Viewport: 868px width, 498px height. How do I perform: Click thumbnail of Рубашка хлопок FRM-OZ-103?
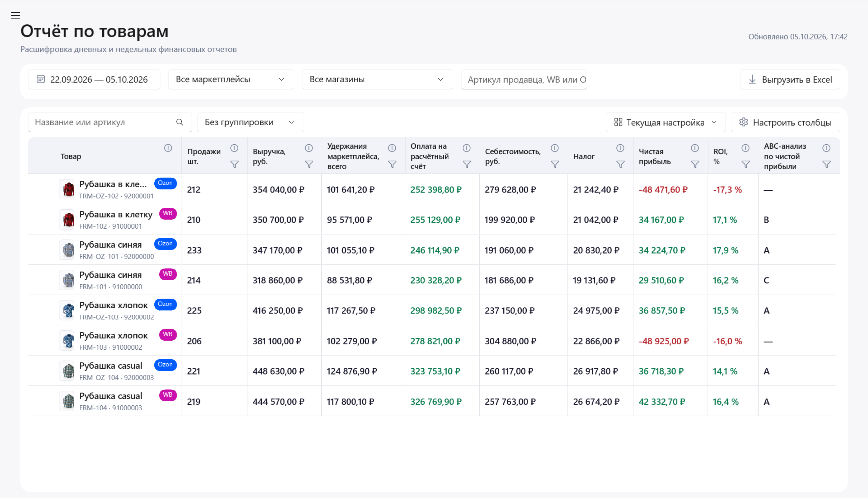[x=67, y=310]
